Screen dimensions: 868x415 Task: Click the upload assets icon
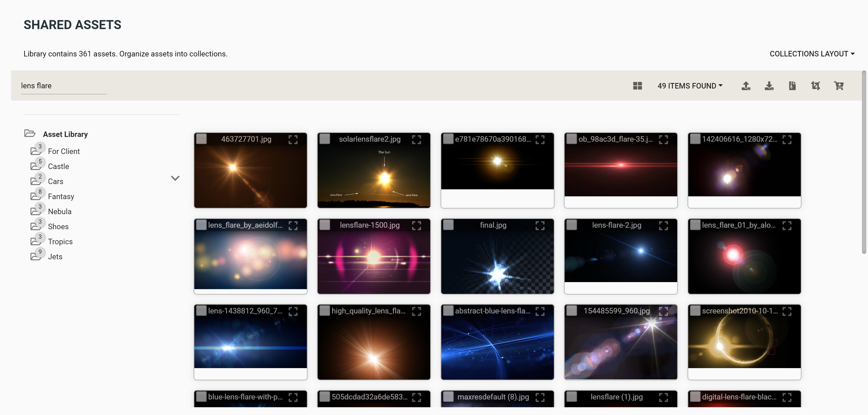click(x=746, y=86)
